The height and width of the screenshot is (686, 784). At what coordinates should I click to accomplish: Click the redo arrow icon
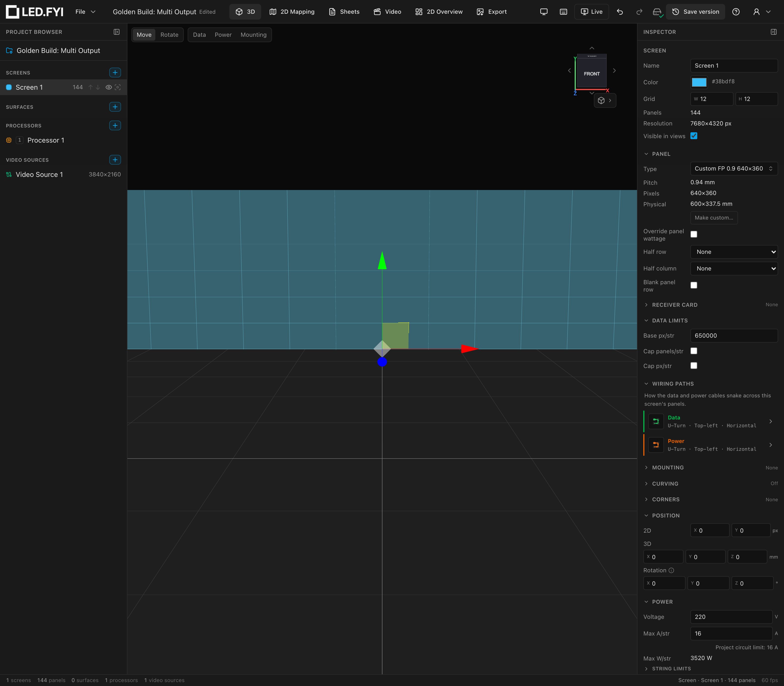639,12
